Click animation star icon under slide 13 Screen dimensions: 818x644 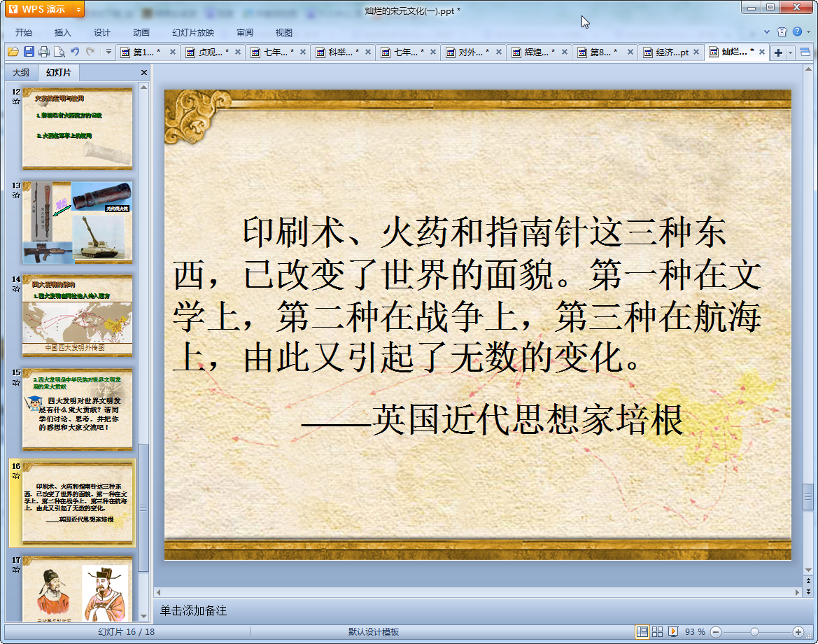[16, 195]
